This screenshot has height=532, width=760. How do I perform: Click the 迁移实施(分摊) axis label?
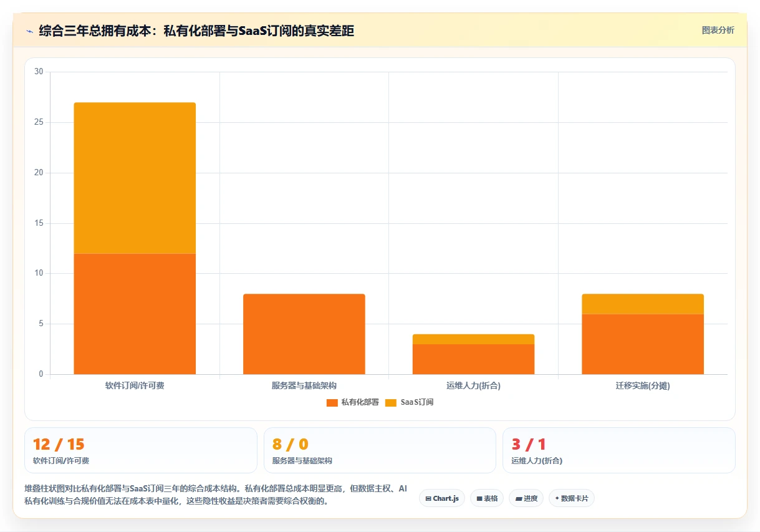(643, 386)
